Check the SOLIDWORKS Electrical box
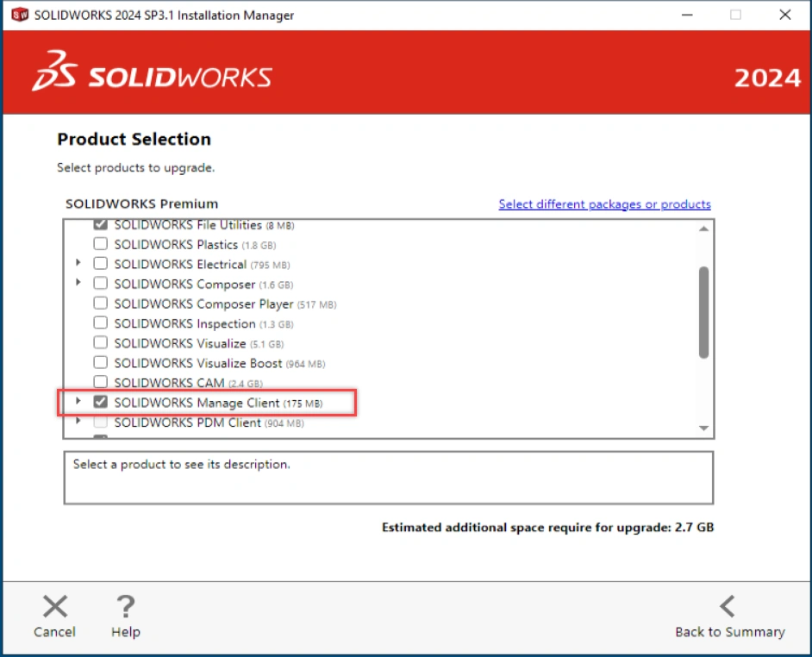Viewport: 812px width, 657px height. pyautogui.click(x=101, y=263)
